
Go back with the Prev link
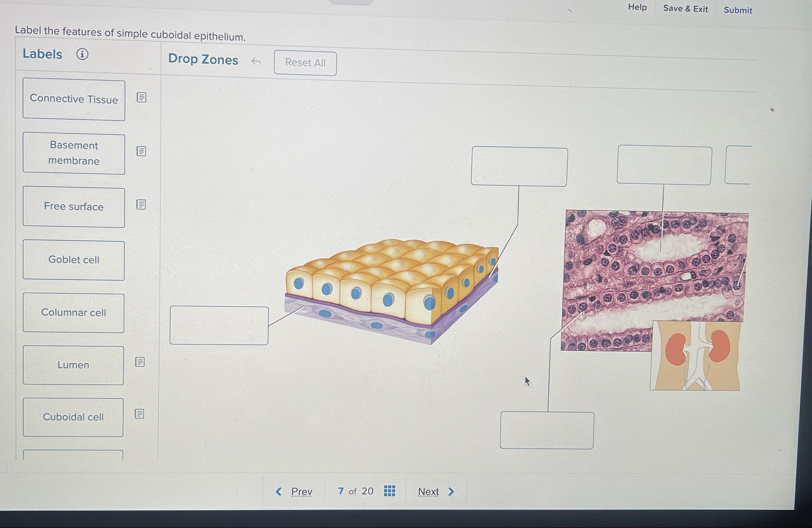click(x=294, y=492)
